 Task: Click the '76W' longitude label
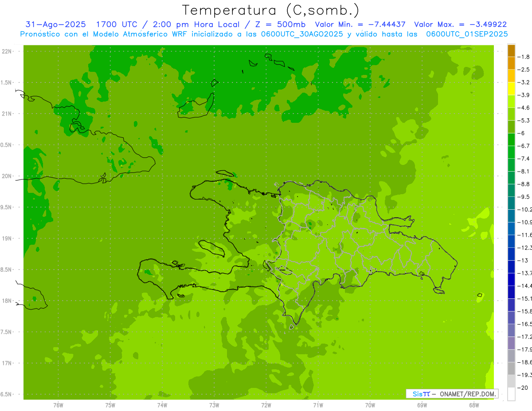click(58, 405)
